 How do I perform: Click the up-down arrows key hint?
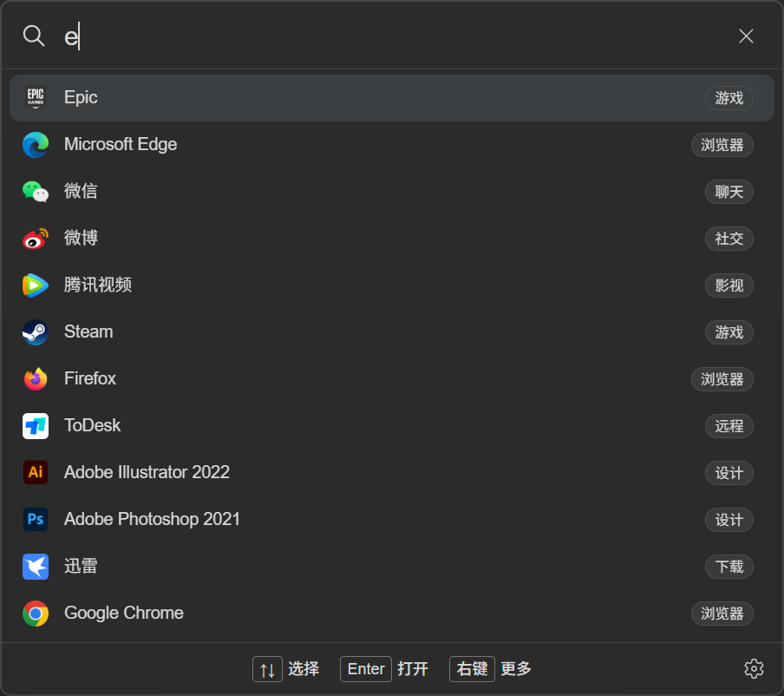point(267,669)
